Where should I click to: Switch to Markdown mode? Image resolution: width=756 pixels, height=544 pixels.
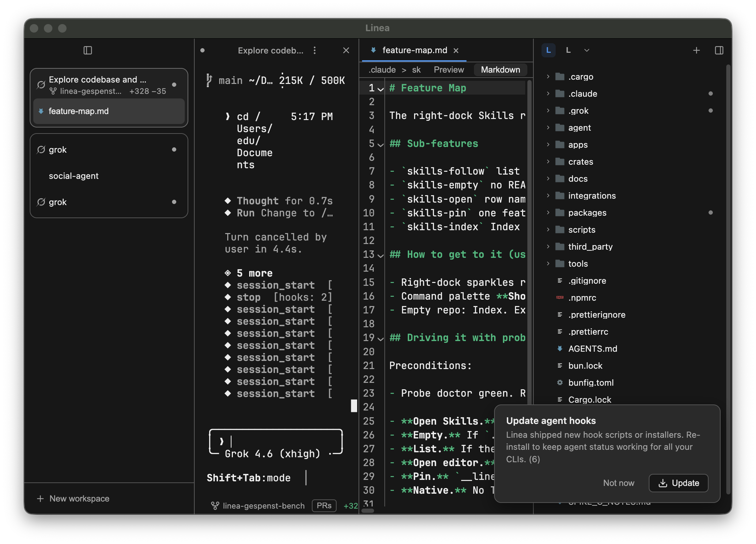point(500,70)
